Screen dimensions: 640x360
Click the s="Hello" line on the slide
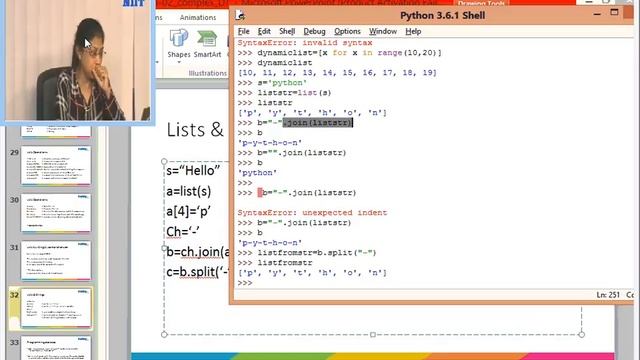[x=193, y=171]
